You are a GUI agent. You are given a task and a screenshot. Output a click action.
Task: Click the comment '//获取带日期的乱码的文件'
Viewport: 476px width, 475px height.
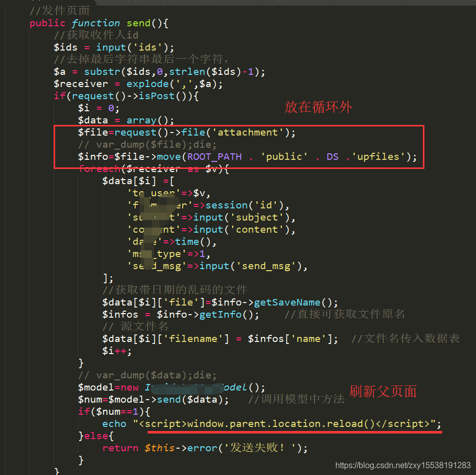coord(175,290)
